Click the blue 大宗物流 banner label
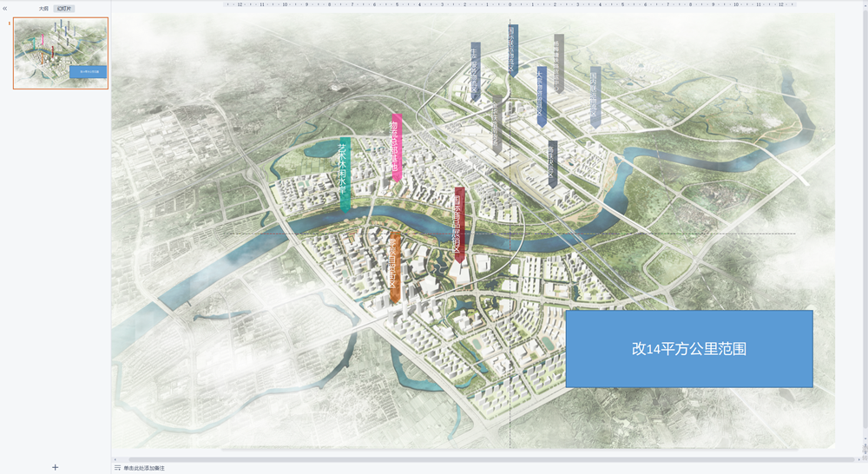The width and height of the screenshot is (868, 474). [x=542, y=95]
